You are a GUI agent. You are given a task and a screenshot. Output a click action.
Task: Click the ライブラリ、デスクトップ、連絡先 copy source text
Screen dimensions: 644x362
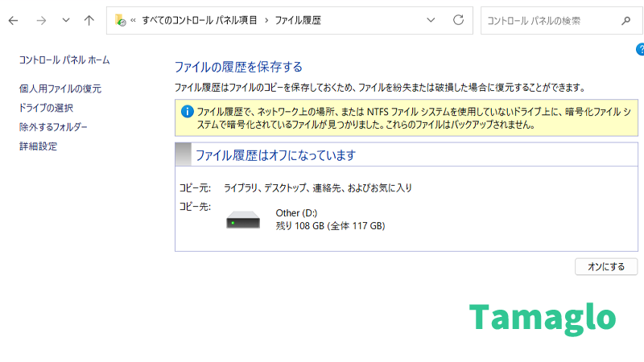click(317, 188)
